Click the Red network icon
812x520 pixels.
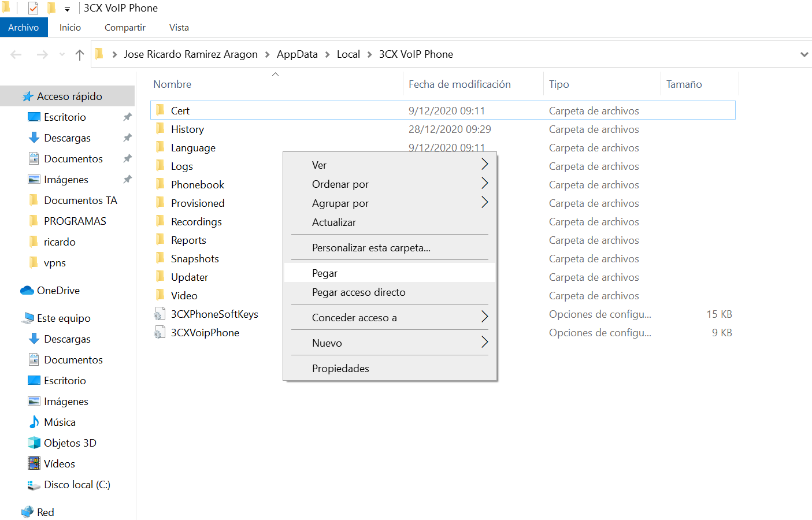tap(27, 512)
